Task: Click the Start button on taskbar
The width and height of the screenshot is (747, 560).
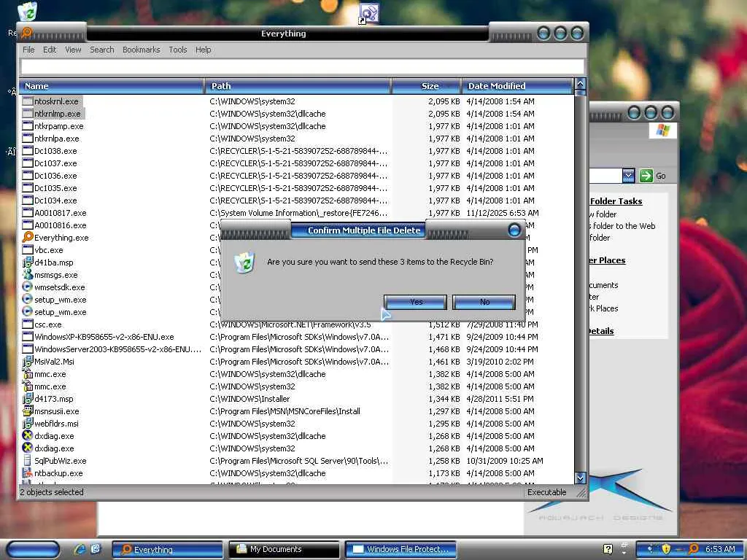Action: 34,549
